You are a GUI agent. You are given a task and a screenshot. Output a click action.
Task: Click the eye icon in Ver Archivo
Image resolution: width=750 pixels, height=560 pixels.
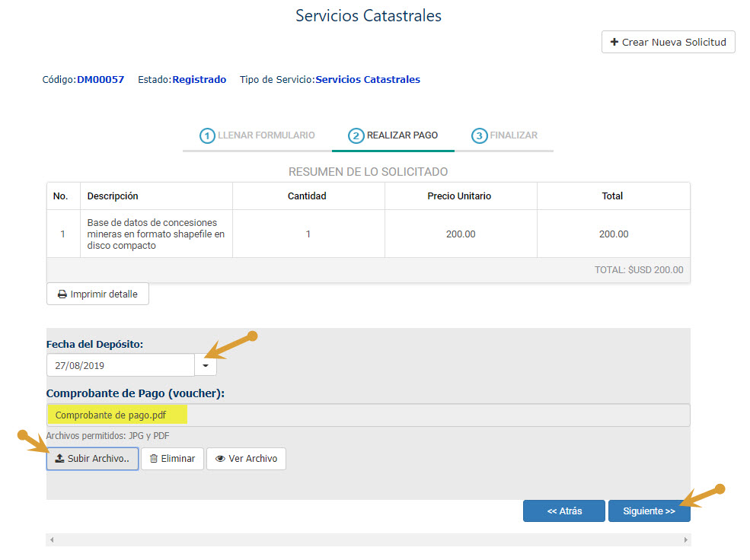click(220, 459)
